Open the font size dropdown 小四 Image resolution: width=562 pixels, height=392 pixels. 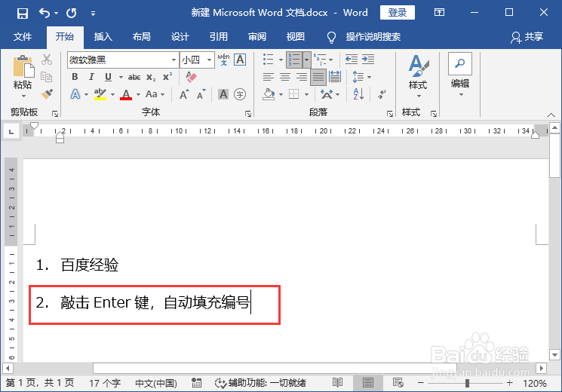pyautogui.click(x=209, y=60)
